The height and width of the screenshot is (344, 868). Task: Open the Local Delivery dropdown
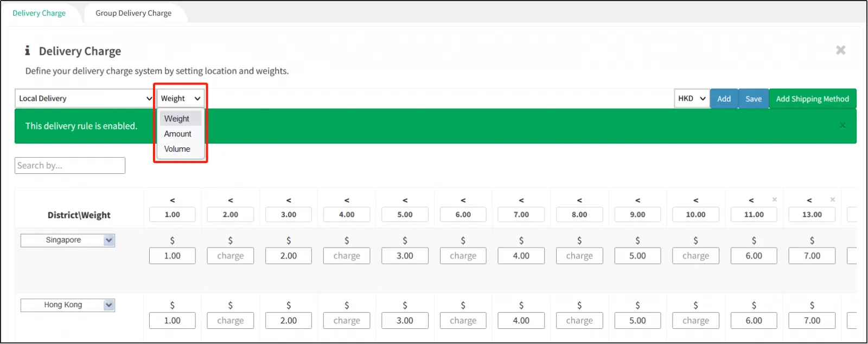click(85, 99)
